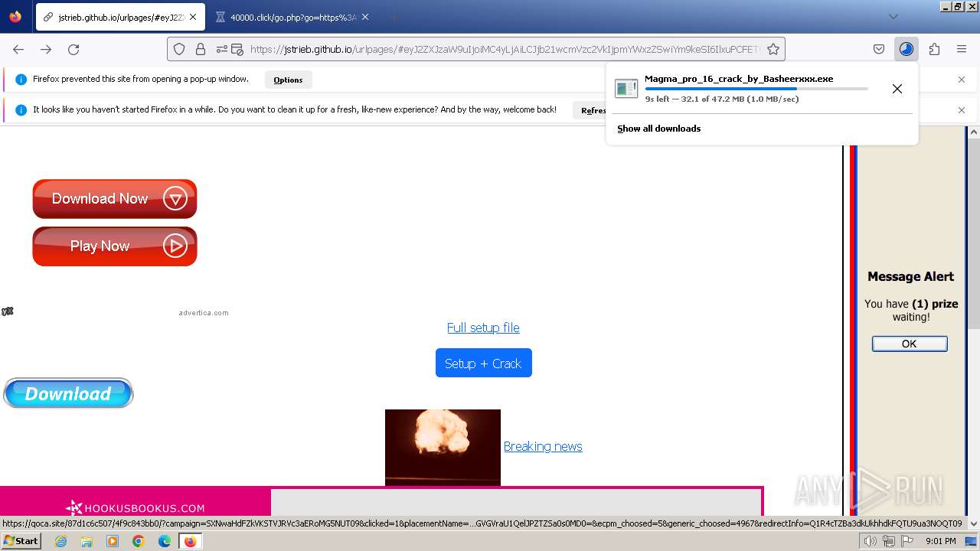This screenshot has width=980, height=551.
Task: Open media player taskbar icon
Action: tap(113, 541)
